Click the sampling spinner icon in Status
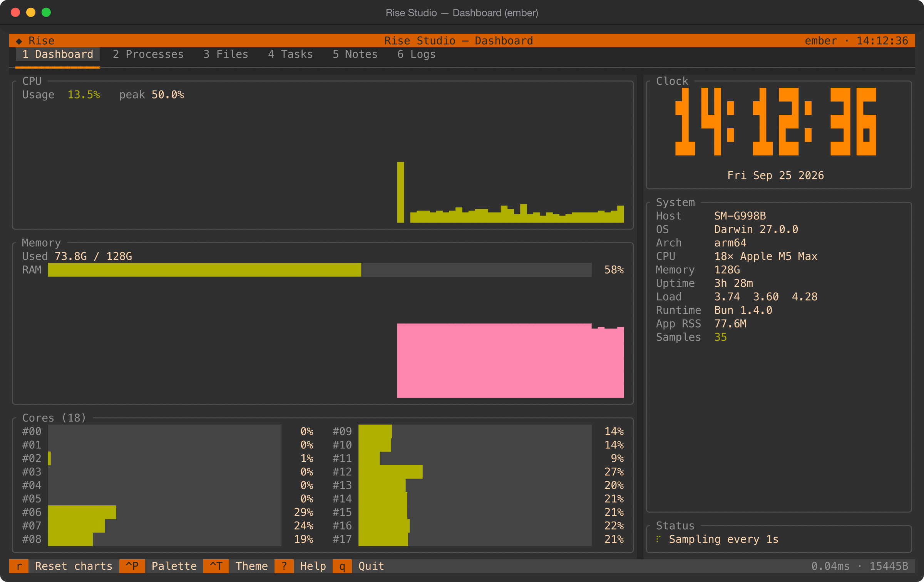 tap(659, 539)
